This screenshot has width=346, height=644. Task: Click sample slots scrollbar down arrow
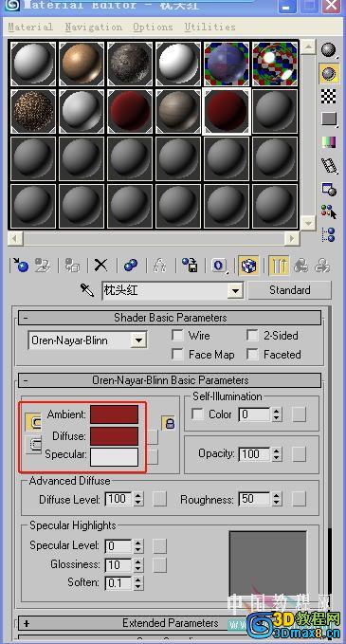tap(307, 223)
